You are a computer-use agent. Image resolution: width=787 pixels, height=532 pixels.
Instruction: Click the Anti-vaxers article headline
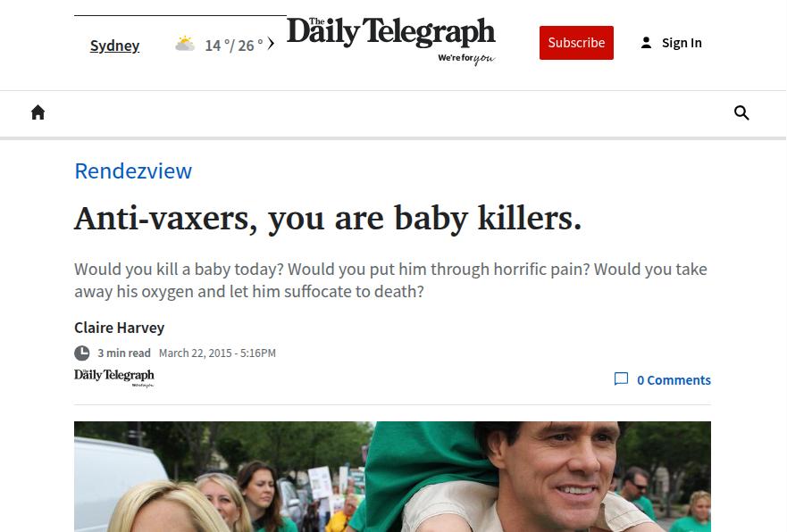328,219
